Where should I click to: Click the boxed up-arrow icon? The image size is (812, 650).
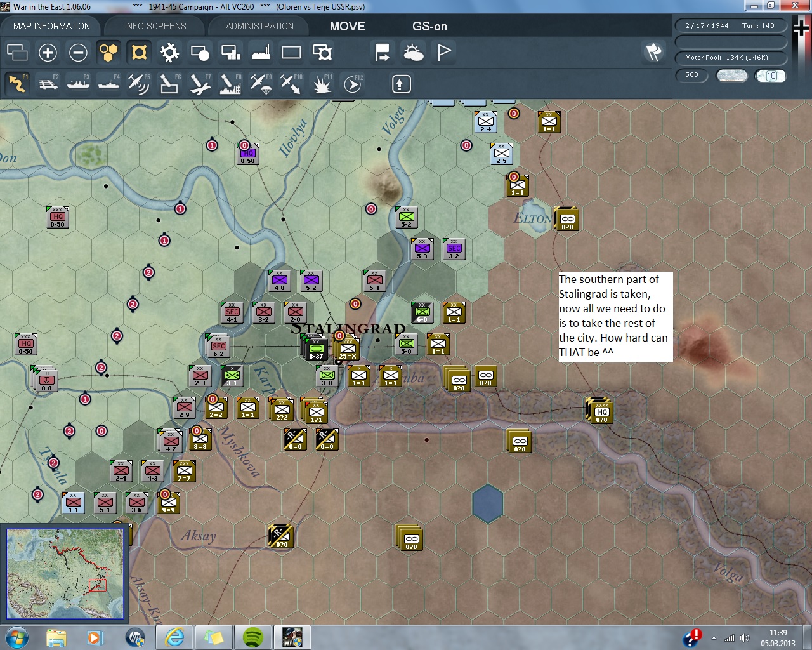tap(401, 84)
